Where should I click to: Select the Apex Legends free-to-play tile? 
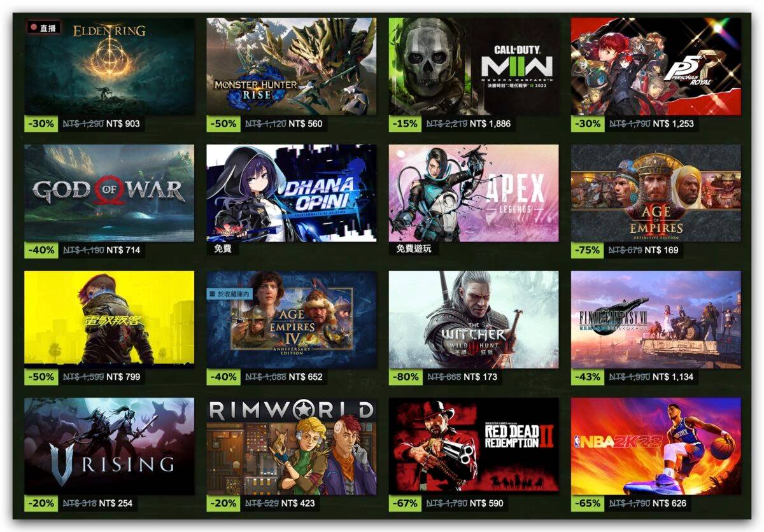click(x=474, y=193)
